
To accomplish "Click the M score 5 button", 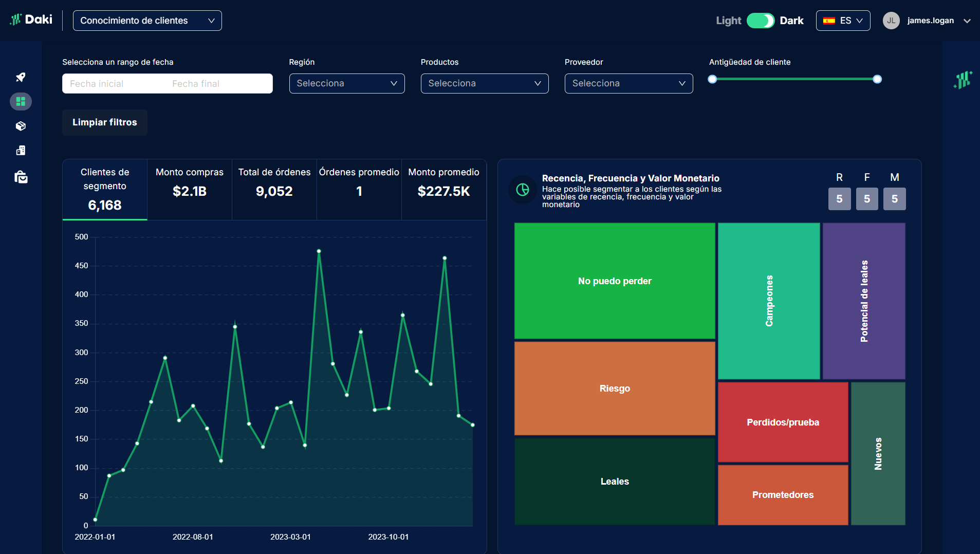I will click(x=895, y=199).
